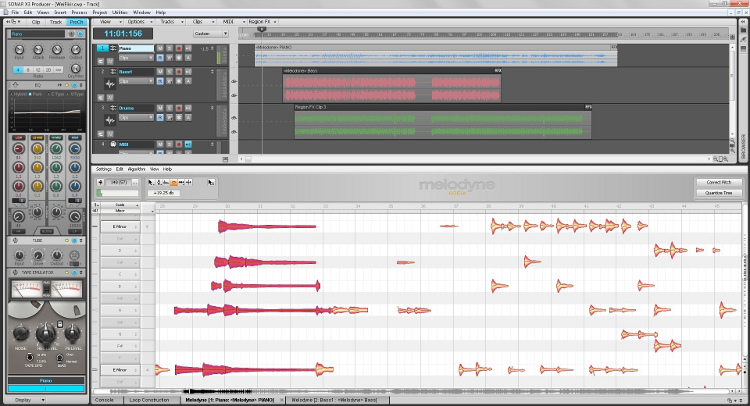Image resolution: width=750 pixels, height=406 pixels.
Task: Select Melodyne's note separation tool
Action: 190,183
